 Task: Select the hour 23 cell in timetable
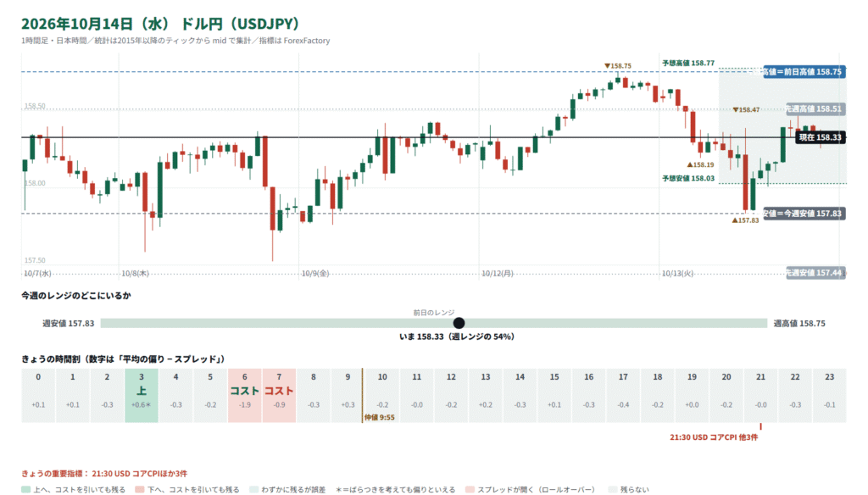coord(829,395)
